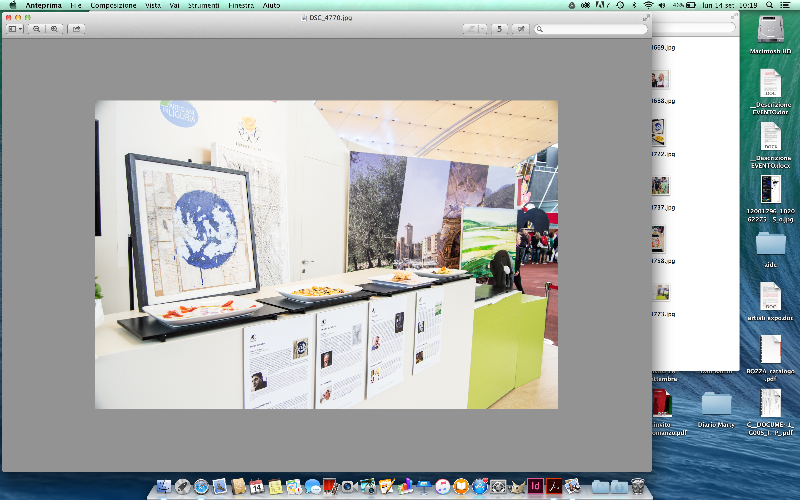Open the Trash in the Dock

point(638,487)
